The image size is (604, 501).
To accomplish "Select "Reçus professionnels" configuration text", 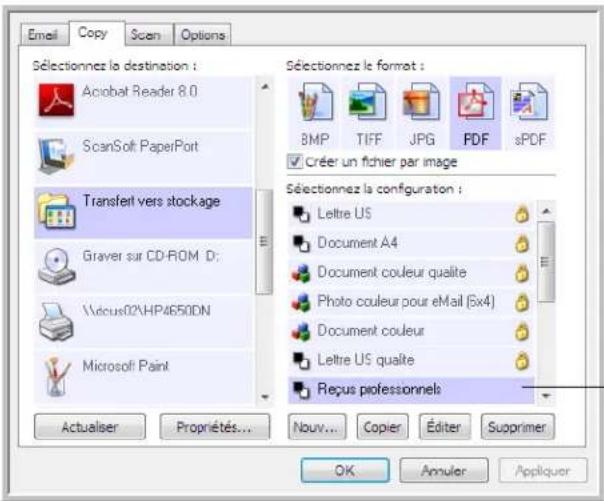I will click(x=379, y=389).
